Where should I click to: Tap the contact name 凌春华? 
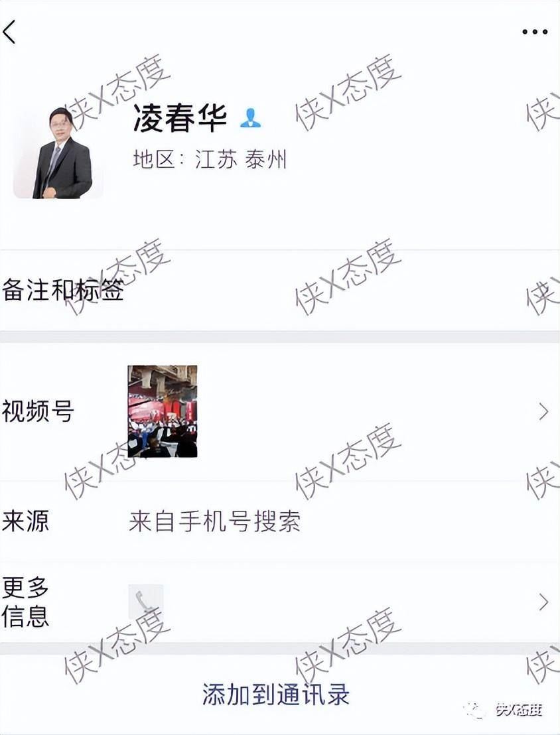[x=180, y=117]
